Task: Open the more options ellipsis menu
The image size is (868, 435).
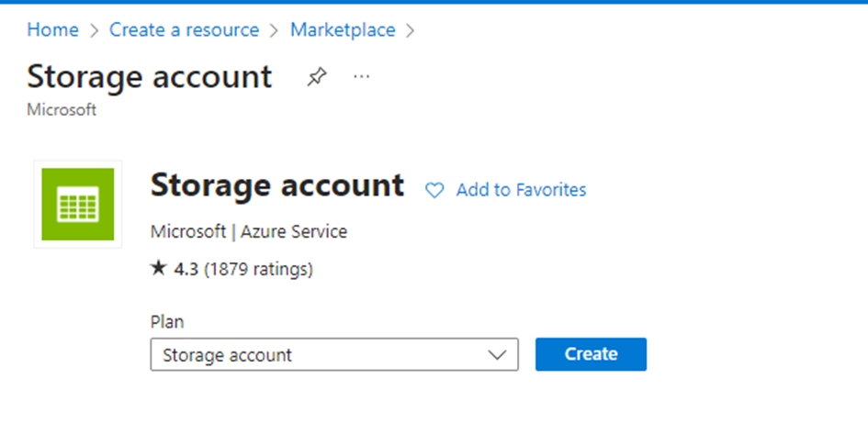Action: coord(362,77)
